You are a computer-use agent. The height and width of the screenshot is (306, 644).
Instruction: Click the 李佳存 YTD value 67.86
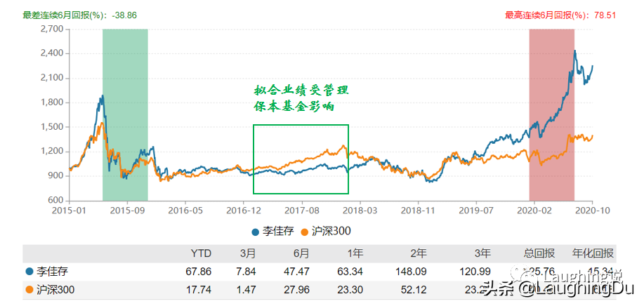click(198, 272)
